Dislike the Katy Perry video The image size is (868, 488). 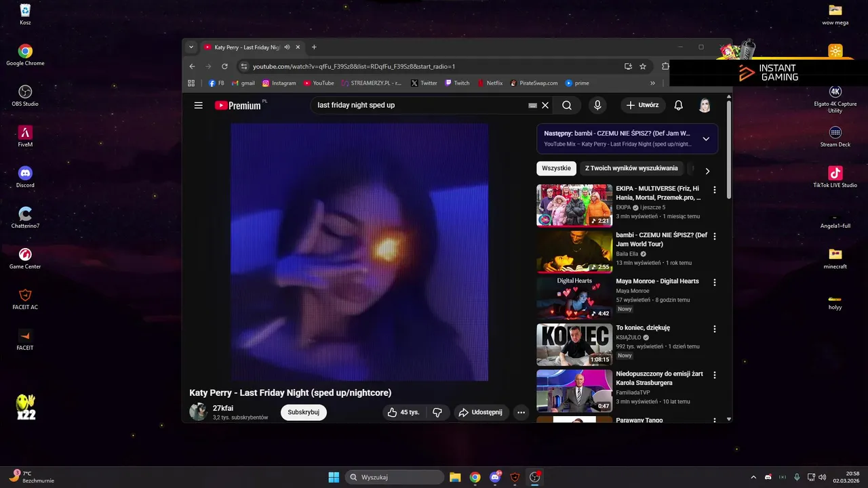[437, 412]
